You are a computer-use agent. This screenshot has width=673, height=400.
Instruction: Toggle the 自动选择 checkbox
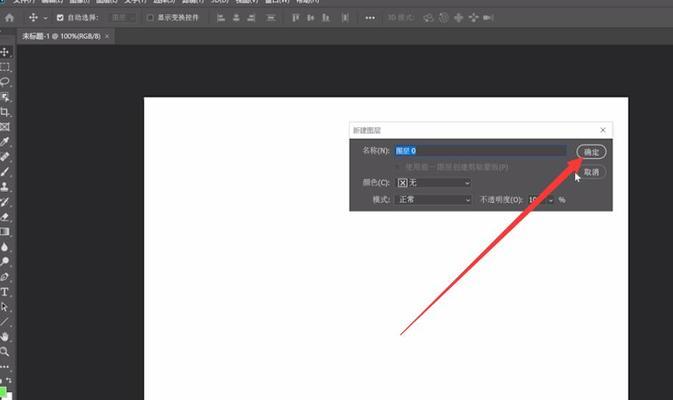(60, 18)
